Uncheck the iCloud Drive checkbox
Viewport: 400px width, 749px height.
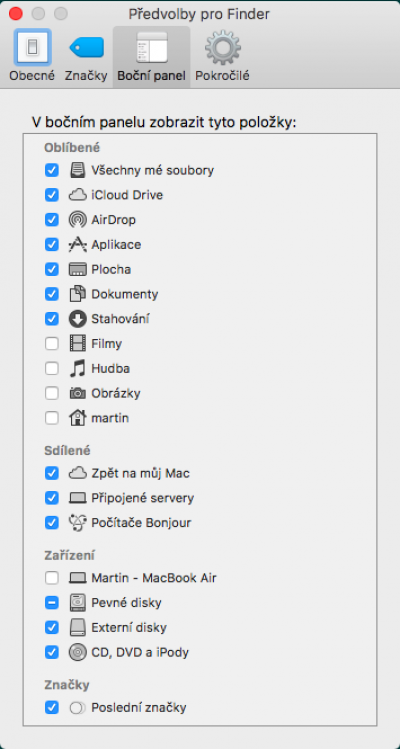click(x=52, y=195)
